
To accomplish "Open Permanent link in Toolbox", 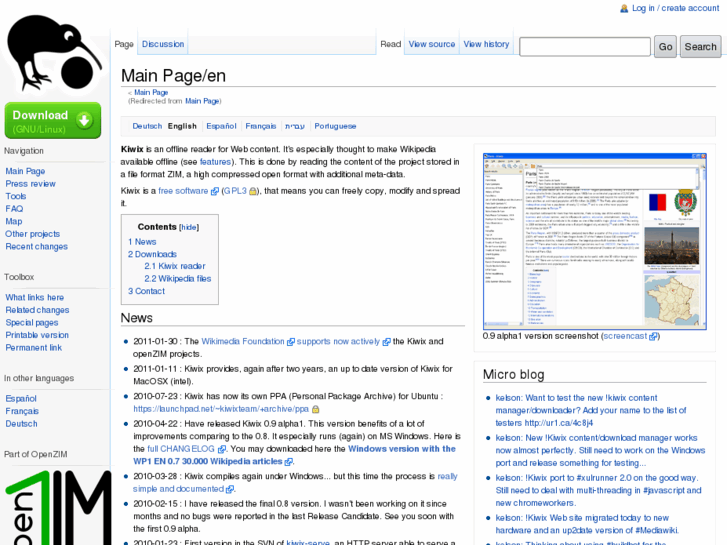I will (33, 347).
